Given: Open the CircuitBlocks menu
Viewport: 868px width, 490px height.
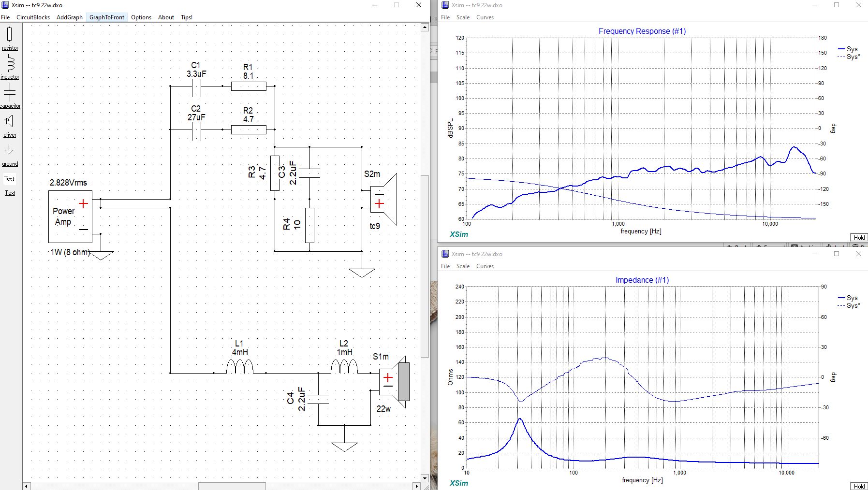Looking at the screenshot, I should [x=33, y=17].
